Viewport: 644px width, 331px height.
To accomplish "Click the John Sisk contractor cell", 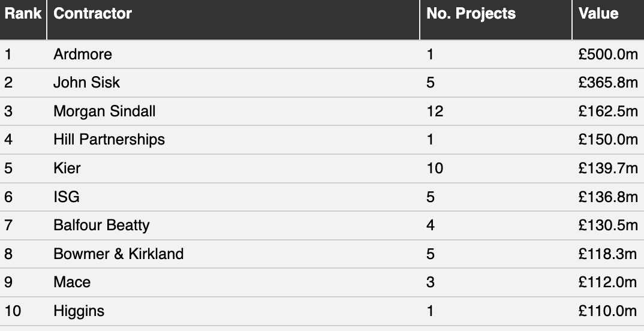I will tap(87, 83).
